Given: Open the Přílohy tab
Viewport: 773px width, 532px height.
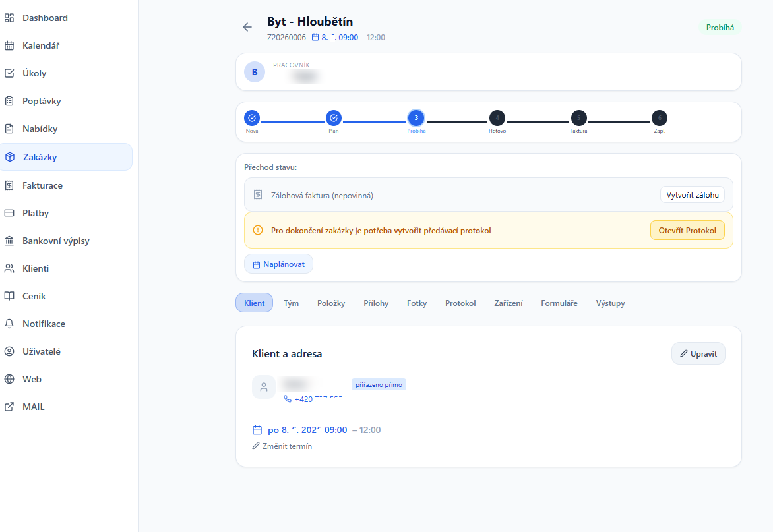Looking at the screenshot, I should point(376,303).
